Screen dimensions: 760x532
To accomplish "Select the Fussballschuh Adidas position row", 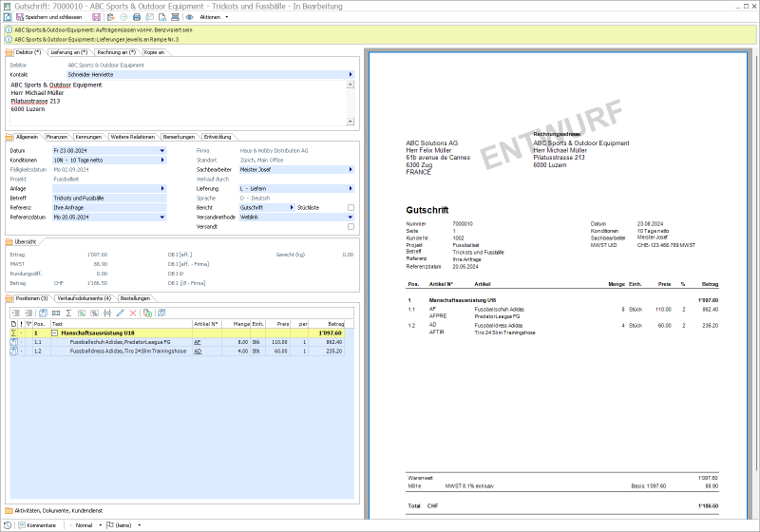I will [x=177, y=342].
